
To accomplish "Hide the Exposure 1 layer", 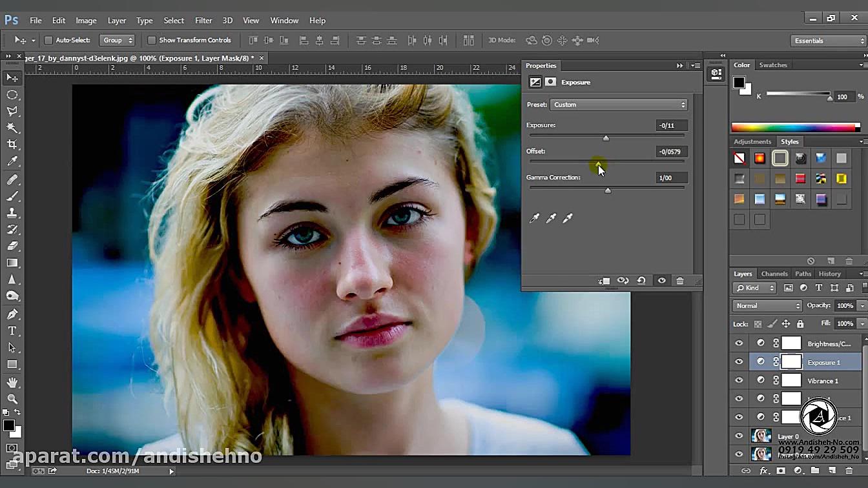I will [x=739, y=362].
